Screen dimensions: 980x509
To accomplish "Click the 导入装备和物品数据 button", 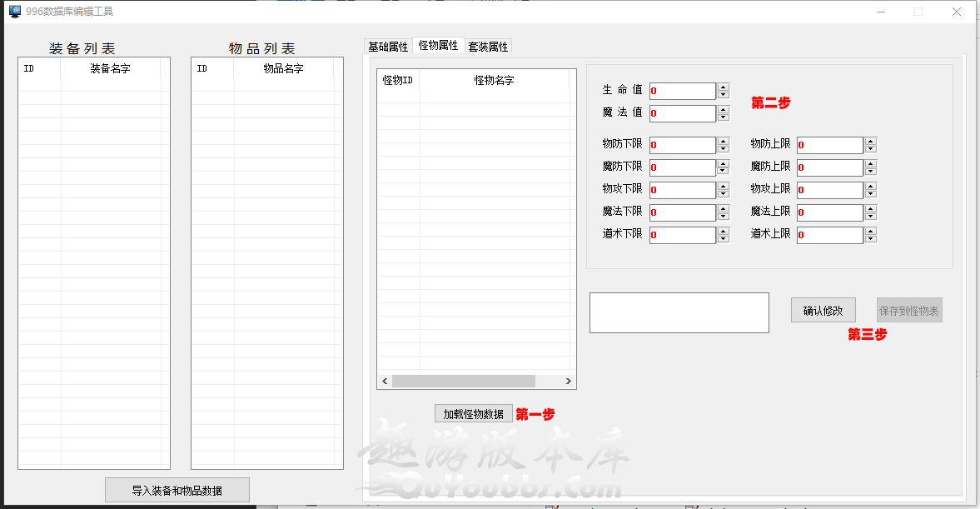I will point(177,490).
